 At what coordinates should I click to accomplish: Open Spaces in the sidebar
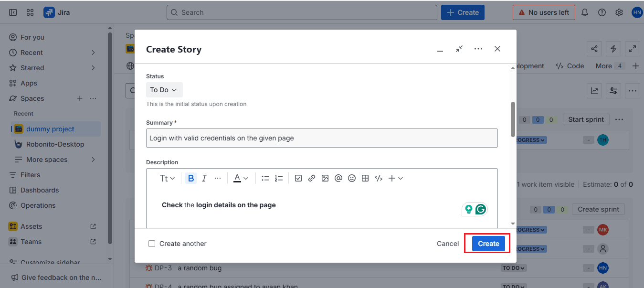coord(32,98)
